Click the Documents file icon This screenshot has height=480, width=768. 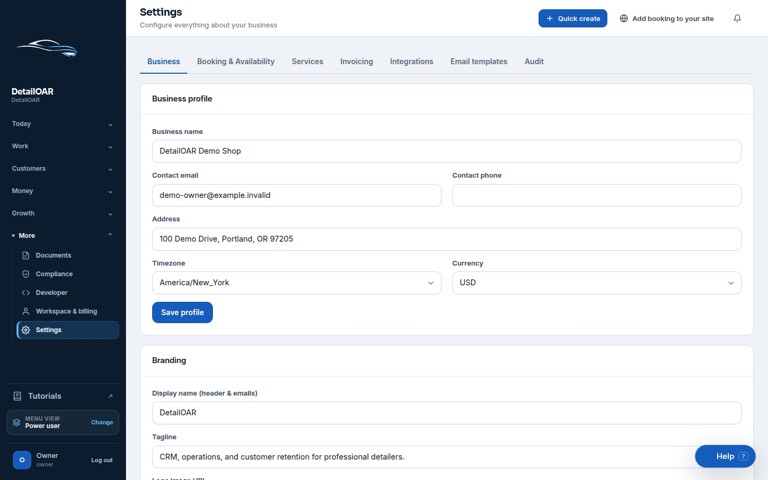(x=25, y=255)
